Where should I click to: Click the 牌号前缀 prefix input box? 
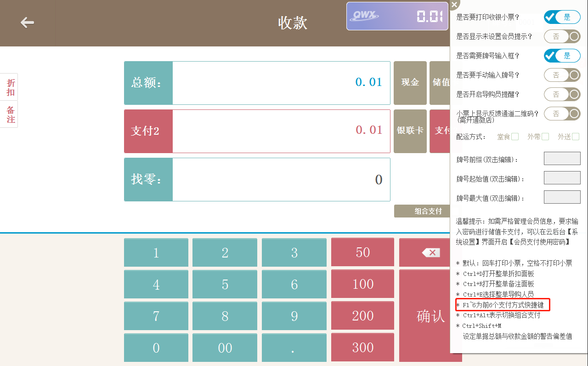tap(562, 159)
